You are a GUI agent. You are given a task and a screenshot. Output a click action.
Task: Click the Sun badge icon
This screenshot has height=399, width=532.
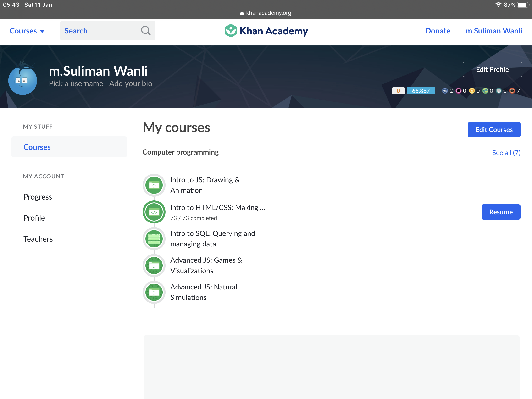[472, 91]
